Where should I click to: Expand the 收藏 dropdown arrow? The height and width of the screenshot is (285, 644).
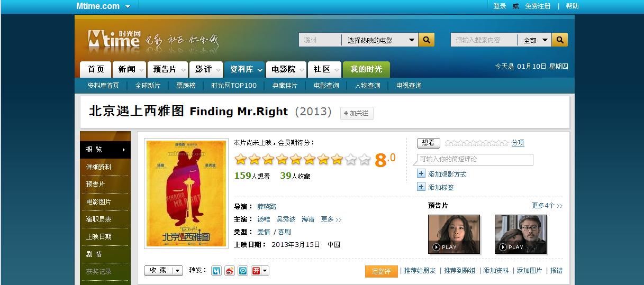pyautogui.click(x=178, y=270)
